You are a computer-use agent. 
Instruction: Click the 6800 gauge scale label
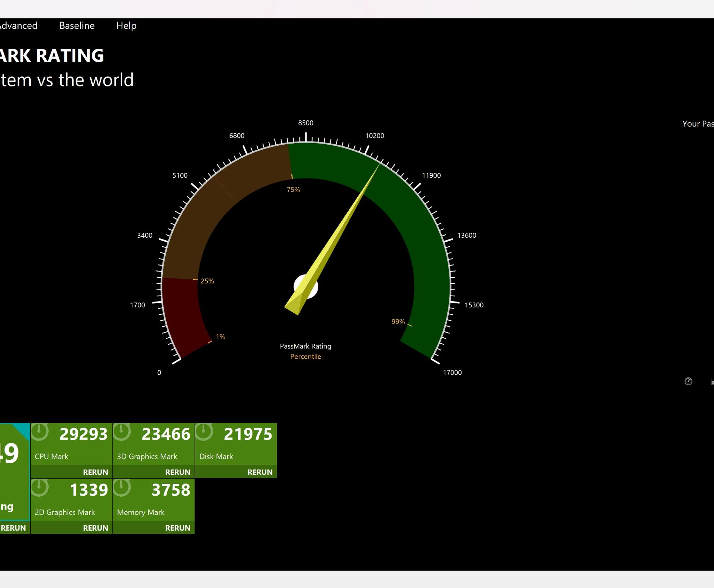(x=237, y=136)
